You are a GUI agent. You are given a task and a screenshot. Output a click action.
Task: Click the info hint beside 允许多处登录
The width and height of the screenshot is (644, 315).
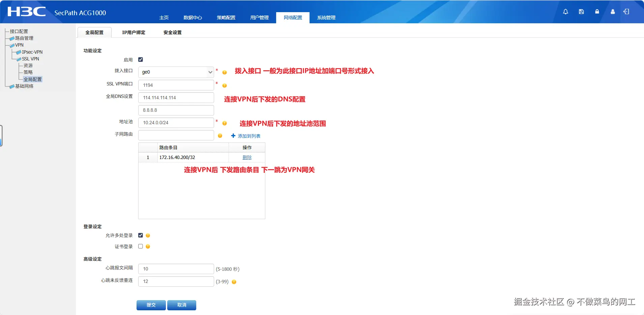click(x=148, y=235)
